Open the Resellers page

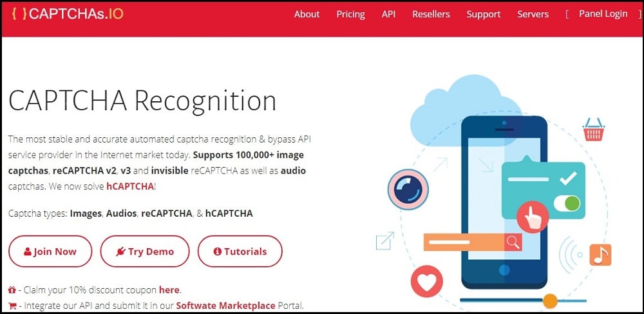431,14
